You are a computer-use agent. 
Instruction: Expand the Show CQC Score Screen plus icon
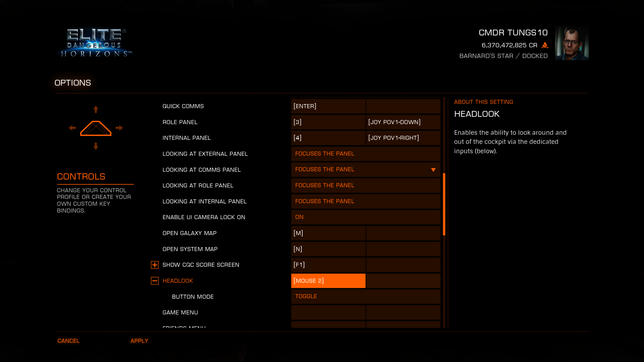(155, 265)
